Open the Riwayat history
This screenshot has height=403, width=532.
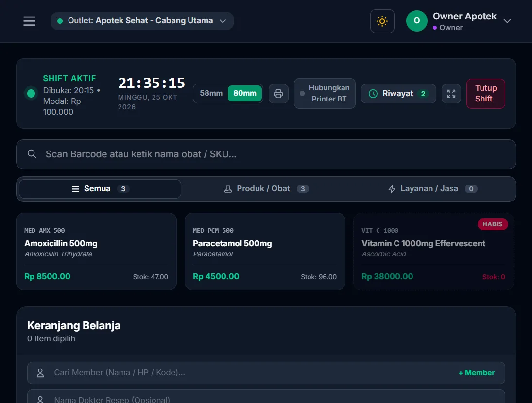[398, 94]
